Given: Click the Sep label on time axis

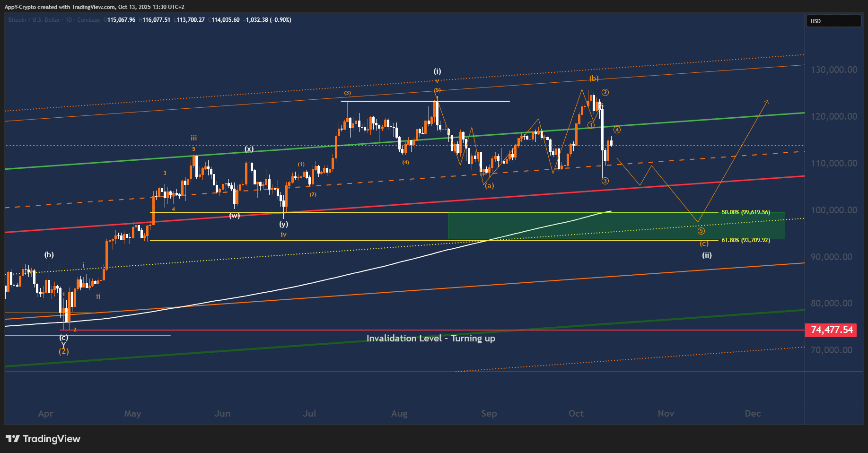Looking at the screenshot, I should coord(489,413).
